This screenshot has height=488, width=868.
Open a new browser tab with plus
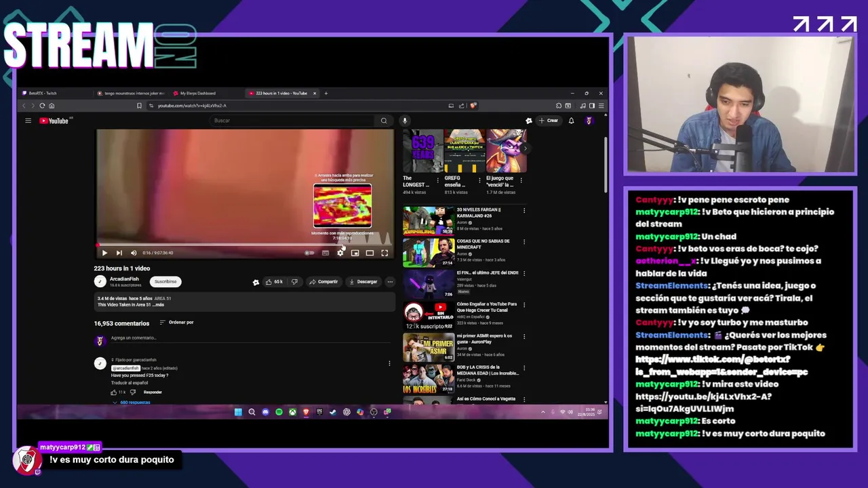326,93
